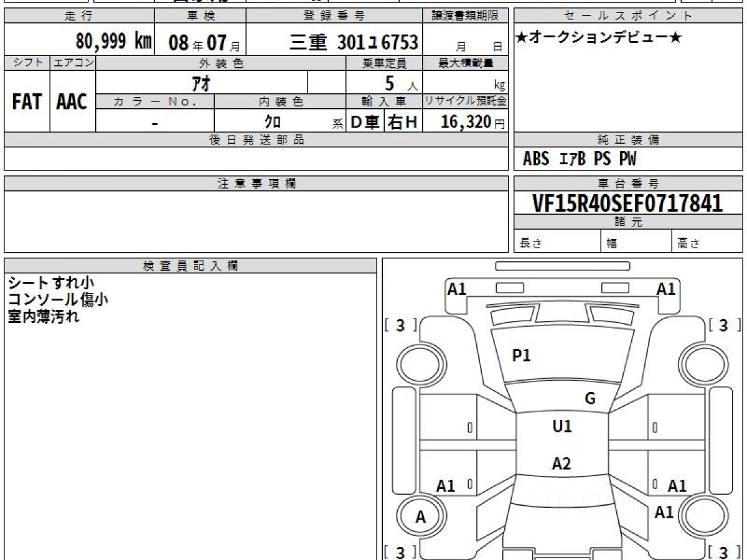This screenshot has height=560, width=747.
Task: Click the 注意事項欄 section header
Action: [256, 184]
